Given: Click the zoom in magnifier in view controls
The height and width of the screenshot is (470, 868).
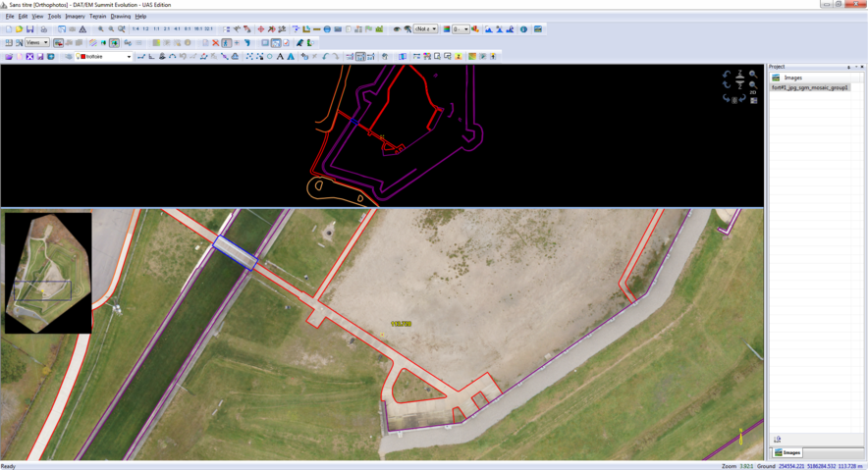Looking at the screenshot, I should click(x=753, y=75).
